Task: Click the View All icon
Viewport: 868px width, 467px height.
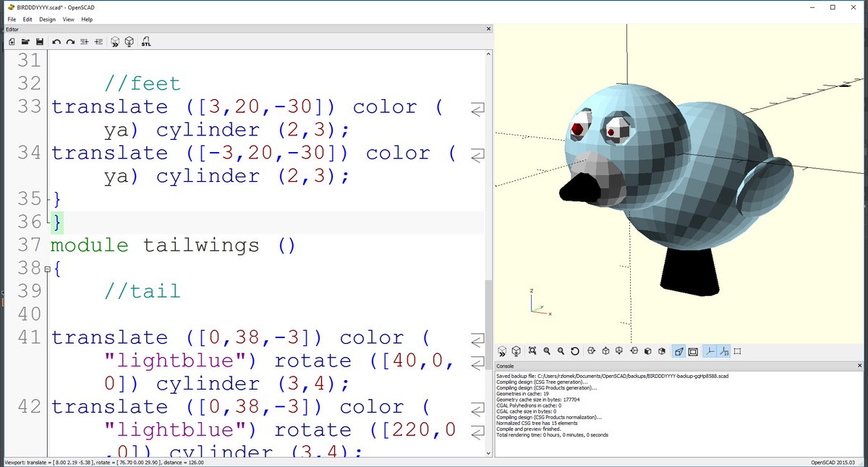Action: click(532, 351)
